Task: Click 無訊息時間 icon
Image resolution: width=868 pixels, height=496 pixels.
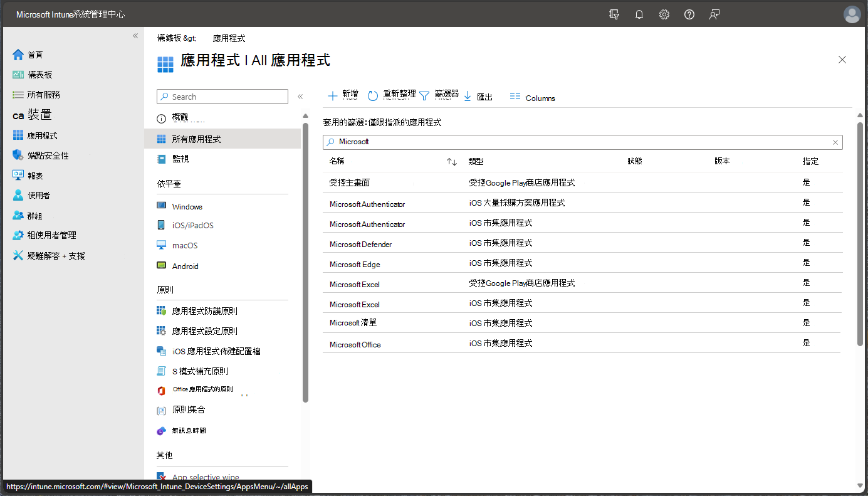Action: pos(161,431)
